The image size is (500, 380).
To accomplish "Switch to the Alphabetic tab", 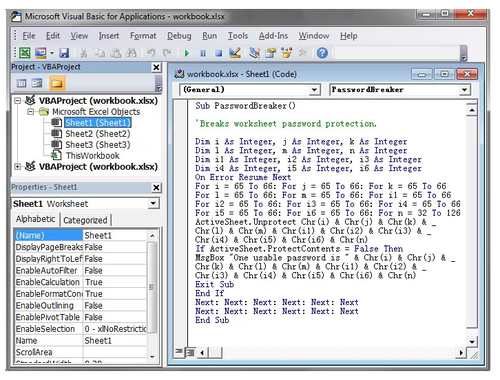I will [35, 219].
